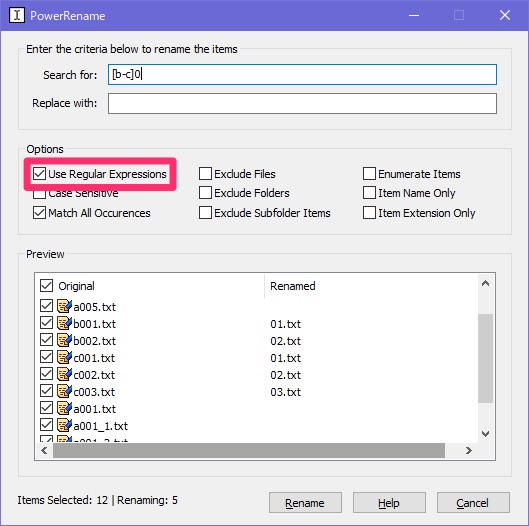This screenshot has width=529, height=526.
Task: Check the Enumerate Items box
Action: click(369, 174)
